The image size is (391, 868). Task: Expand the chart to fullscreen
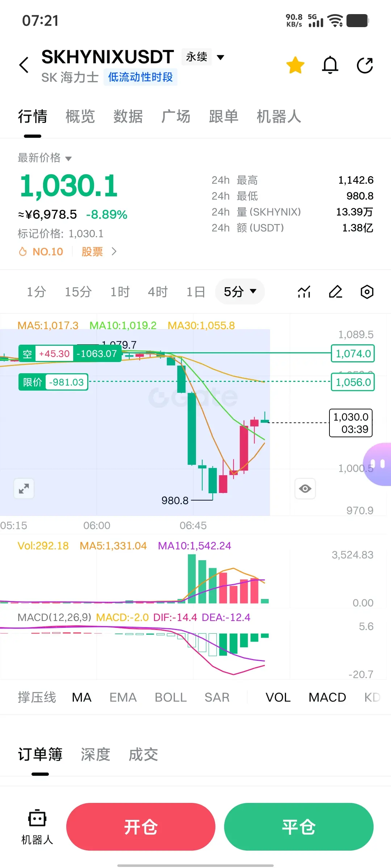(x=24, y=489)
